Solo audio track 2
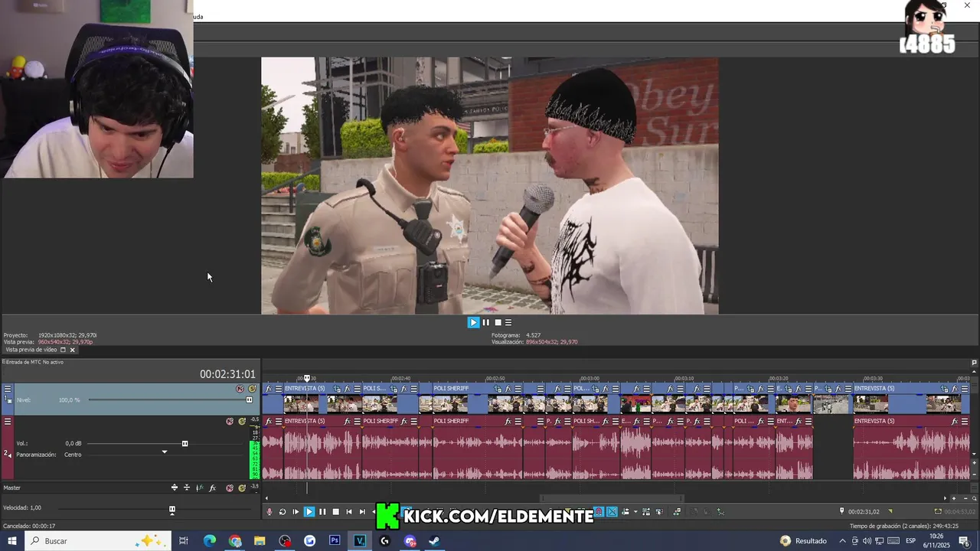This screenshot has height=551, width=980. click(242, 421)
